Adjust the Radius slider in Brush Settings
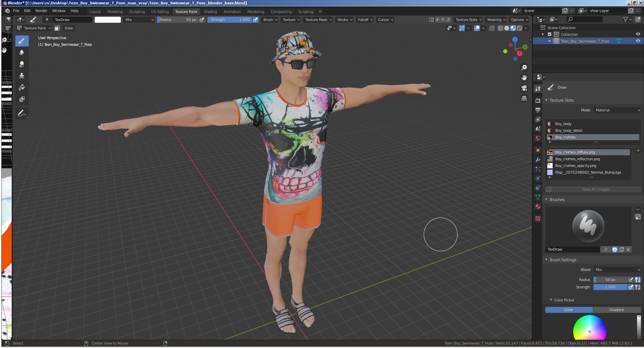Viewport: 644px width, 348px height. tap(610, 280)
